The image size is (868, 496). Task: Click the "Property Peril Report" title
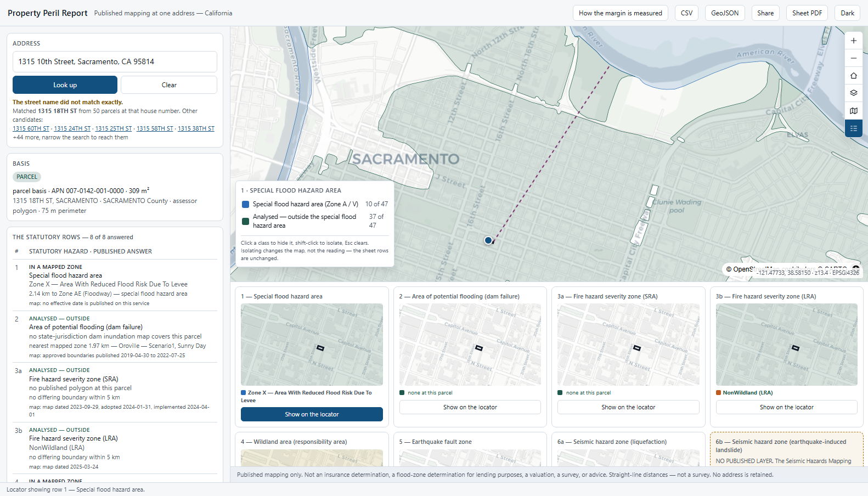(x=48, y=13)
